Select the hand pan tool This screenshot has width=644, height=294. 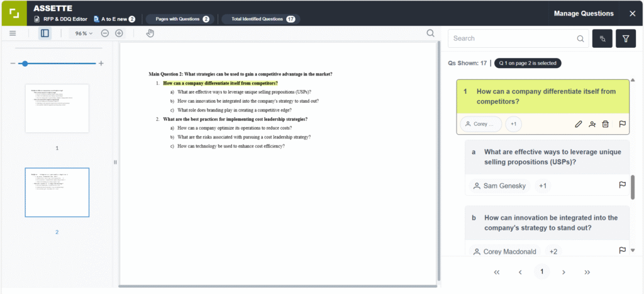[150, 33]
